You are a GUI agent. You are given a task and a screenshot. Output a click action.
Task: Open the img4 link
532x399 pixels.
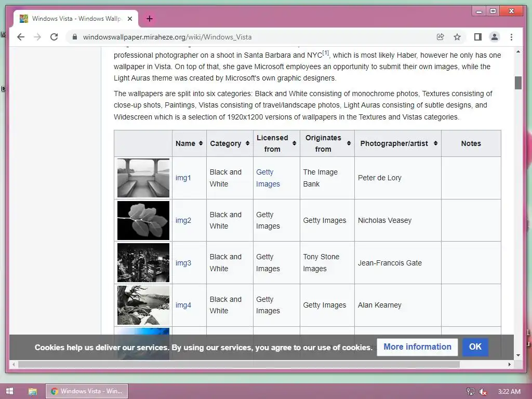coord(183,305)
